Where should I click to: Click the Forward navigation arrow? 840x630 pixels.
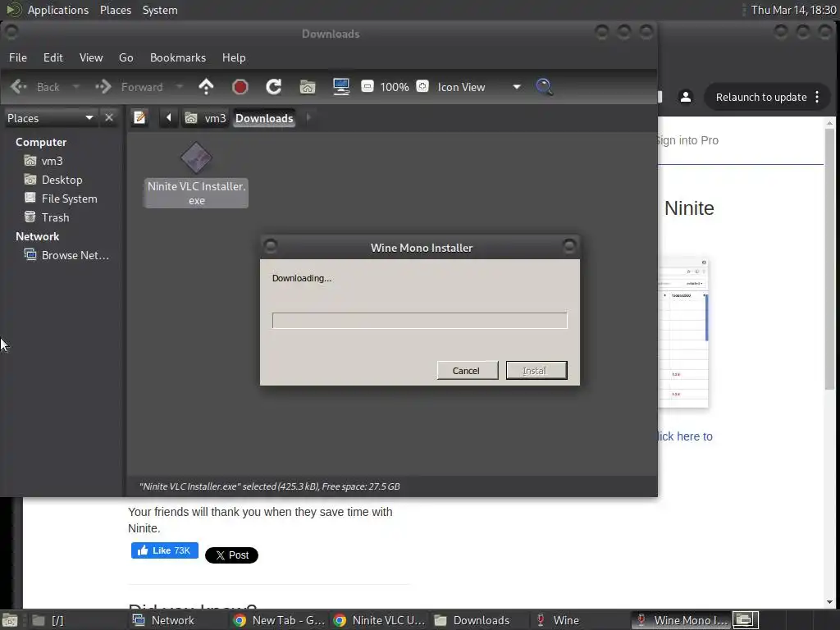129,87
